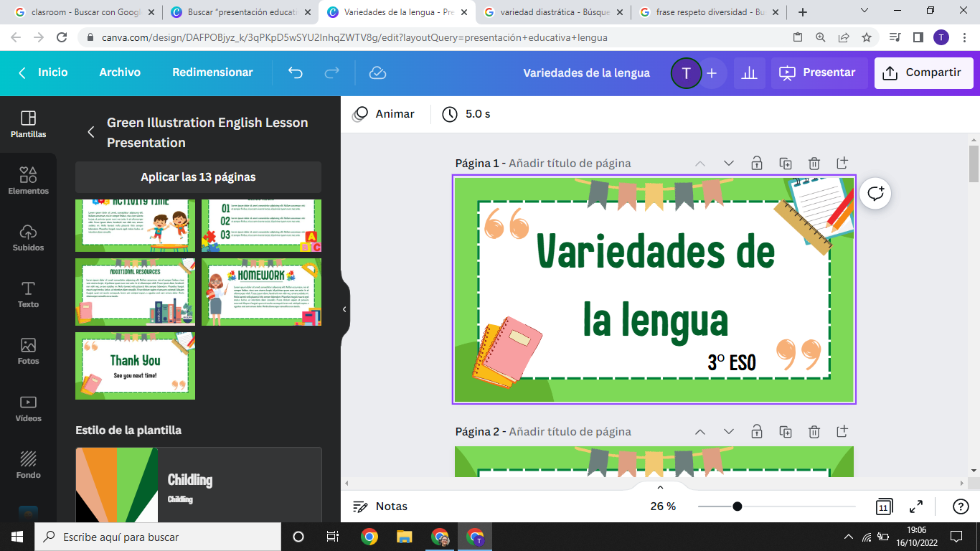Image resolution: width=980 pixels, height=551 pixels.
Task: Delete Página 2 with trash icon
Action: coord(814,431)
